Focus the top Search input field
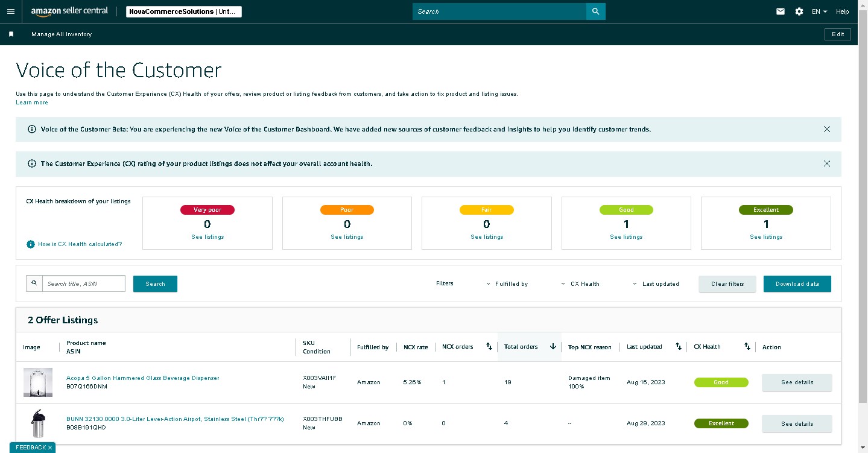This screenshot has width=868, height=453. pyautogui.click(x=499, y=11)
